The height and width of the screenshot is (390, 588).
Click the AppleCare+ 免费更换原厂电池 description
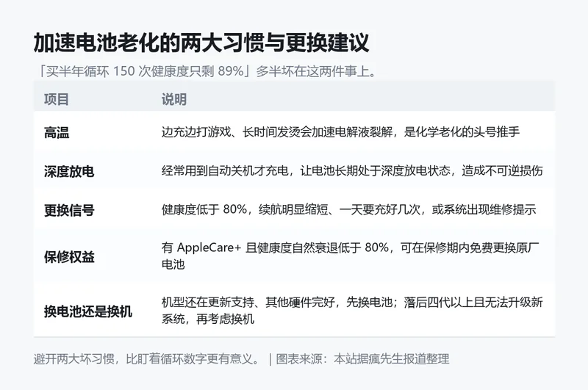click(x=351, y=256)
